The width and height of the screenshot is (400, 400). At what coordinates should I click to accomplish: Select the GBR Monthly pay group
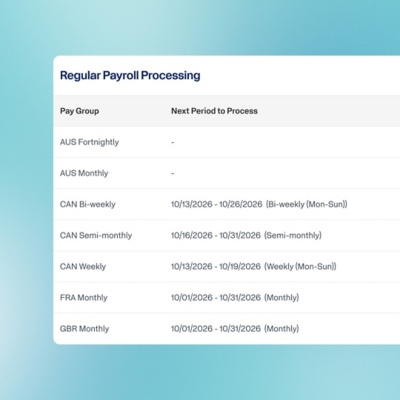pyautogui.click(x=85, y=329)
